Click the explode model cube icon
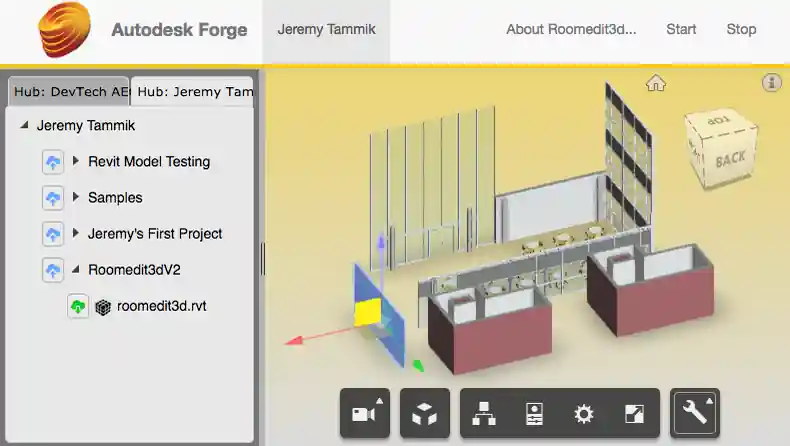The width and height of the screenshot is (790, 446). point(424,413)
